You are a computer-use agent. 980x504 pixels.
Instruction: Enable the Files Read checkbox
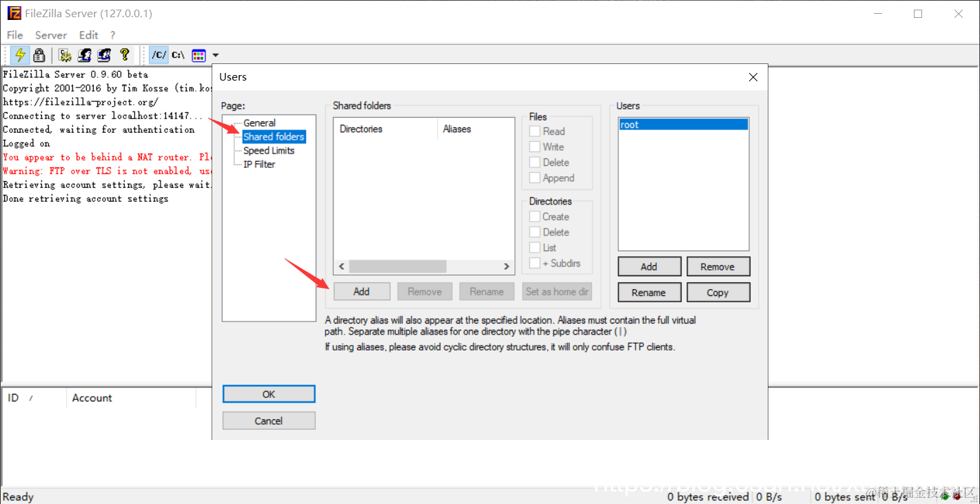click(x=535, y=132)
